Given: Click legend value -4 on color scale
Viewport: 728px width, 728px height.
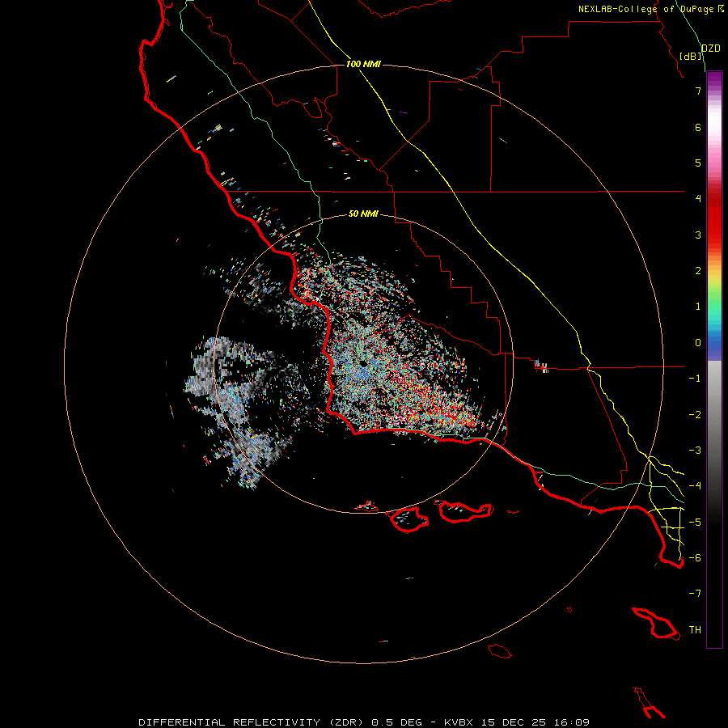Looking at the screenshot, I should 695,486.
